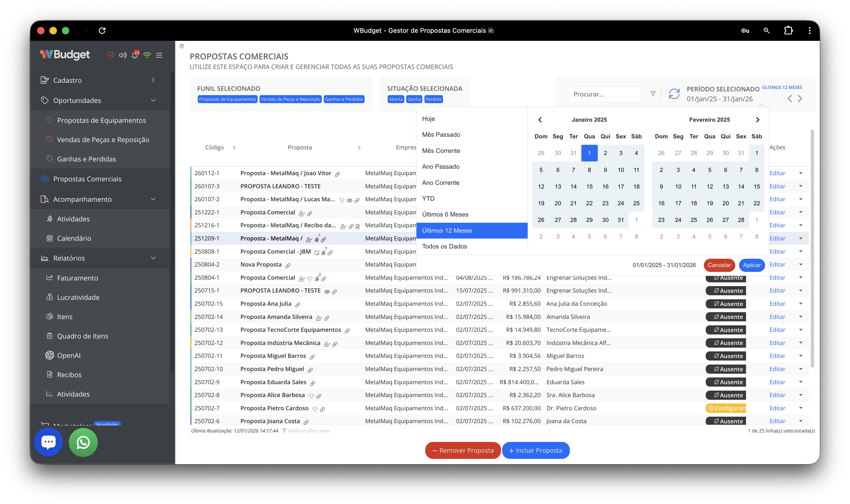Open the hamburger menu in sidebar header
This screenshot has height=504, width=850.
(x=159, y=55)
